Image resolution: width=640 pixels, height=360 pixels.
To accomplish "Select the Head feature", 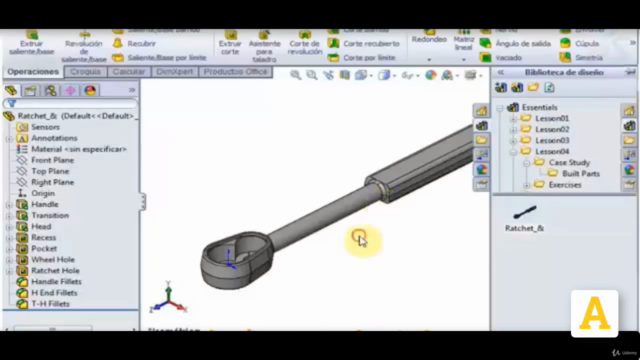I will pos(41,226).
